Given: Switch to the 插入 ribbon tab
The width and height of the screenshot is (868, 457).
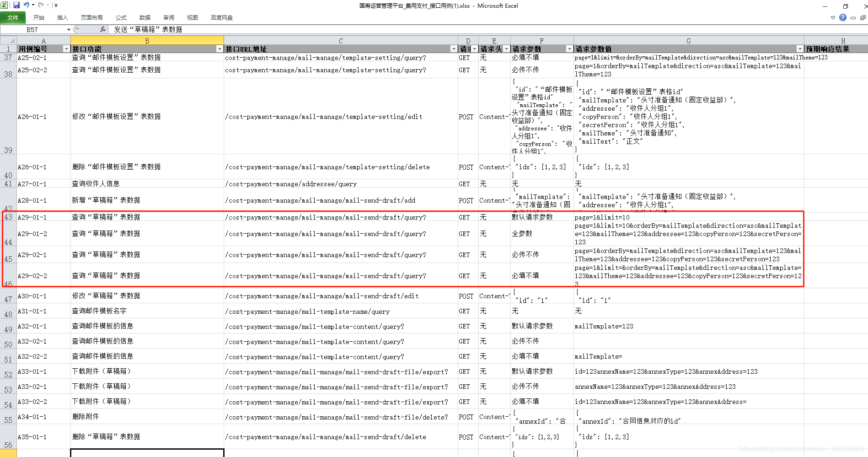Looking at the screenshot, I should [63, 17].
